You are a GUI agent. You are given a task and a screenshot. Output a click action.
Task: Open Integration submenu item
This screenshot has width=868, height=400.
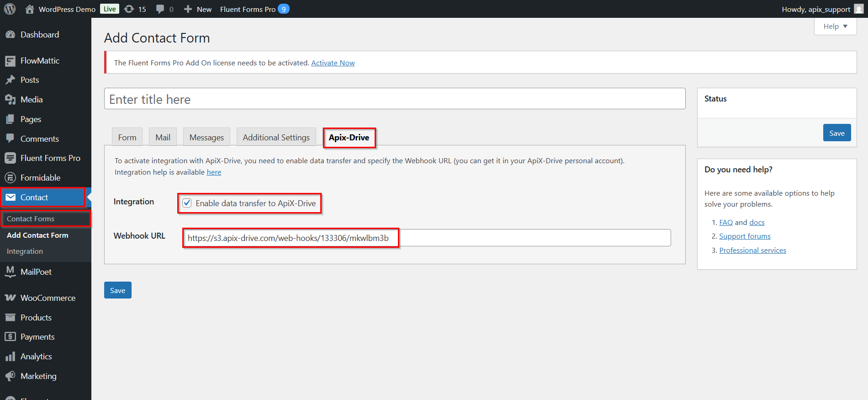click(x=25, y=251)
